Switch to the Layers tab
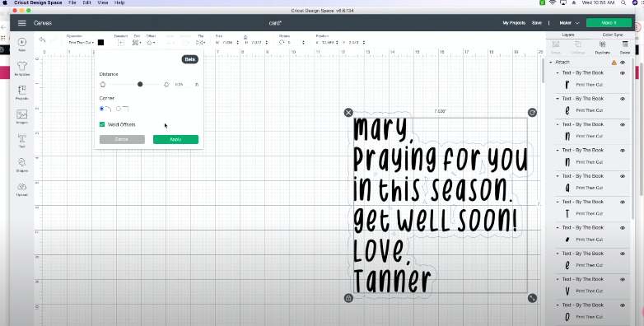The height and width of the screenshot is (326, 644). point(568,35)
